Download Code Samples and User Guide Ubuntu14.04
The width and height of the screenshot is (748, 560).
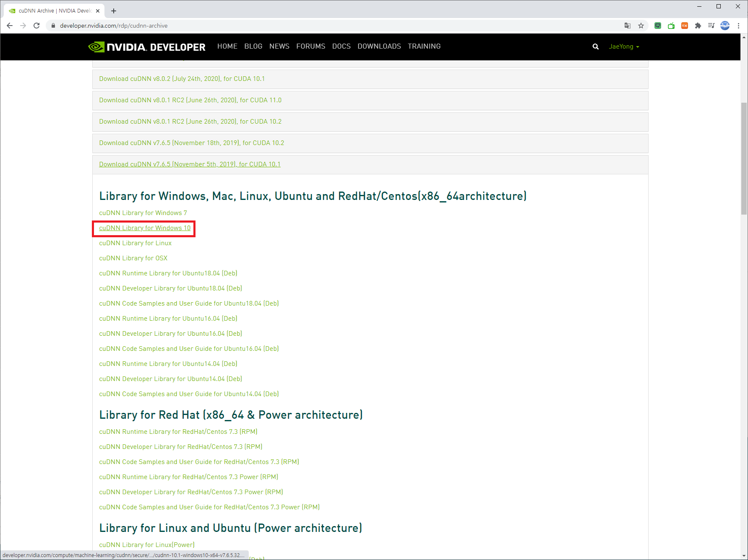coord(189,394)
